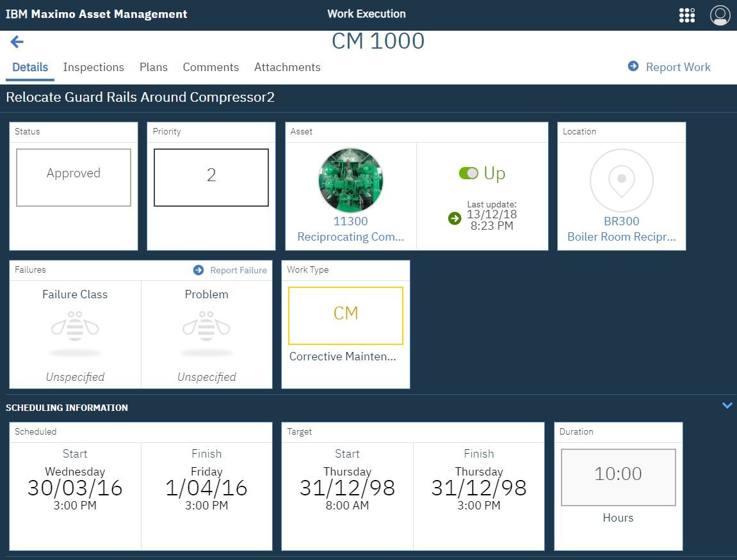Click the Report Failure arrow icon

point(198,270)
